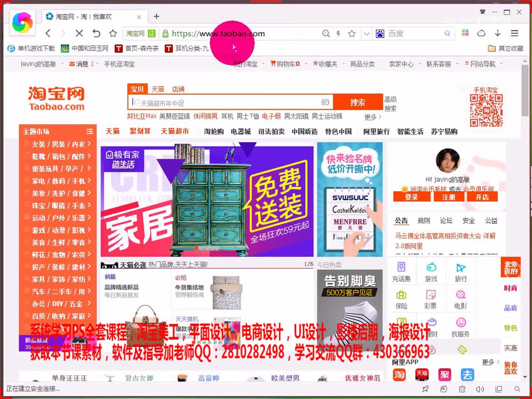Image resolution: width=532 pixels, height=399 pixels.
Task: Click the browser back arrow
Action: [48, 34]
